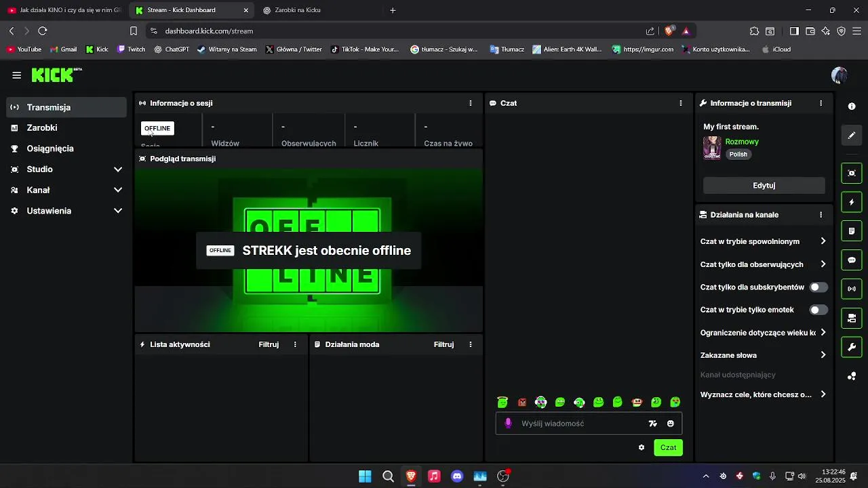Open Filtruj in Lista aktywności
Image resolution: width=868 pixels, height=488 pixels.
point(269,344)
